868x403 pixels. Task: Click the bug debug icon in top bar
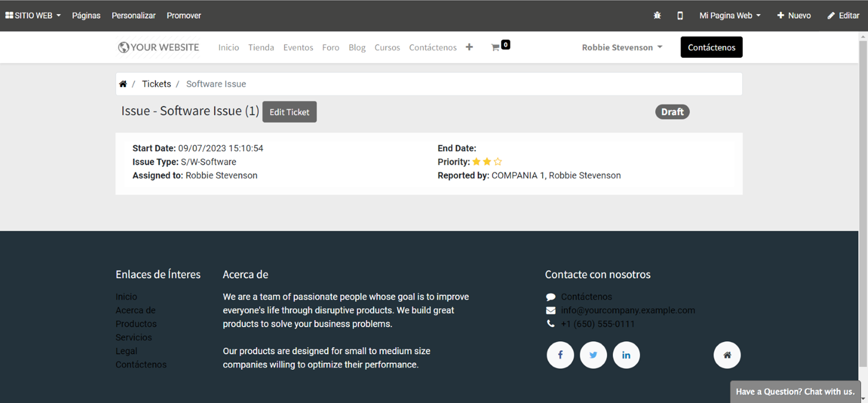point(657,15)
